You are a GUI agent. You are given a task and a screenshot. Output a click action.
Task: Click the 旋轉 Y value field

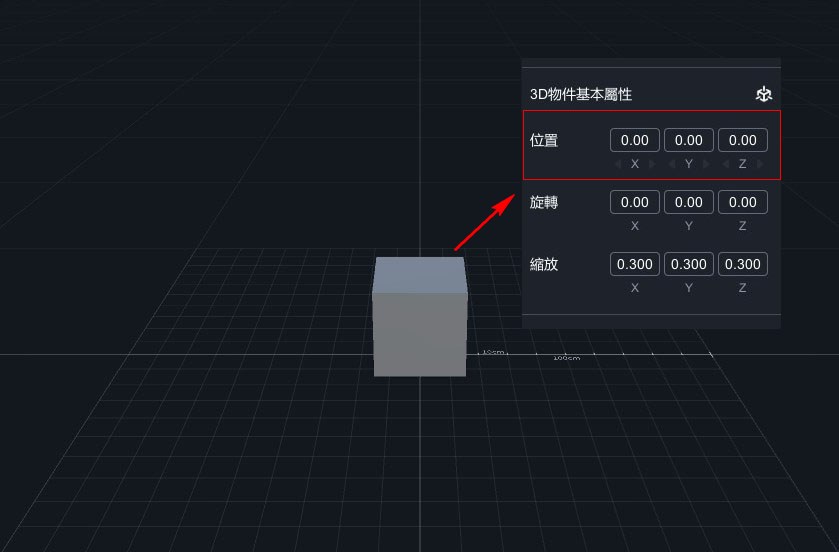pos(689,202)
